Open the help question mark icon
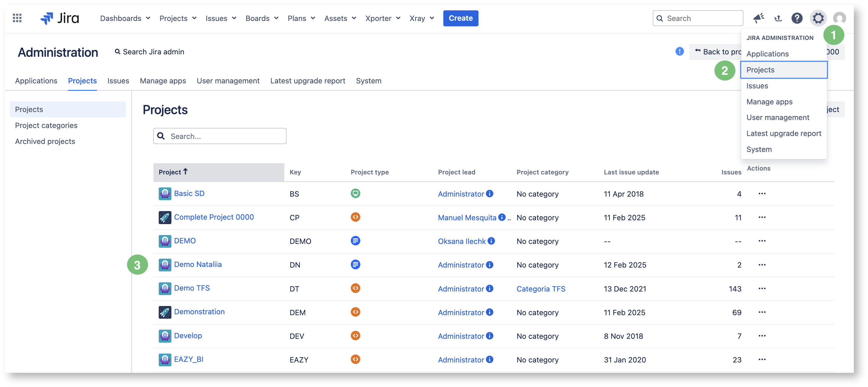 pos(797,18)
